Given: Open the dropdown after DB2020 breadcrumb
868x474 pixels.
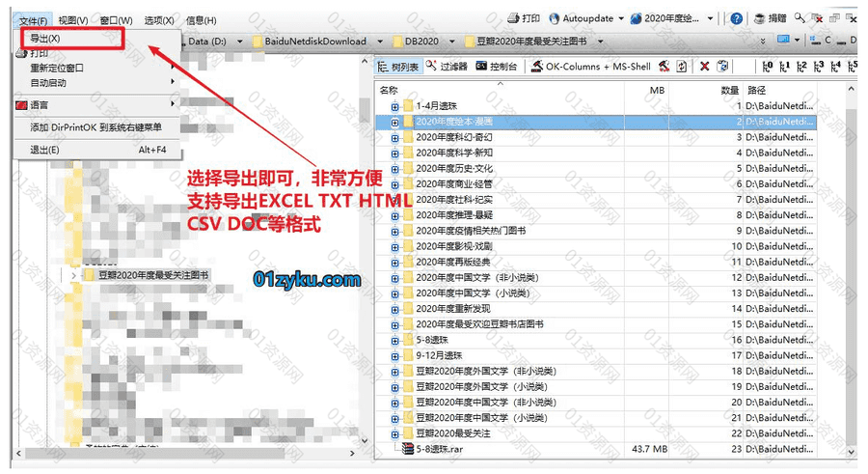Looking at the screenshot, I should click(451, 42).
